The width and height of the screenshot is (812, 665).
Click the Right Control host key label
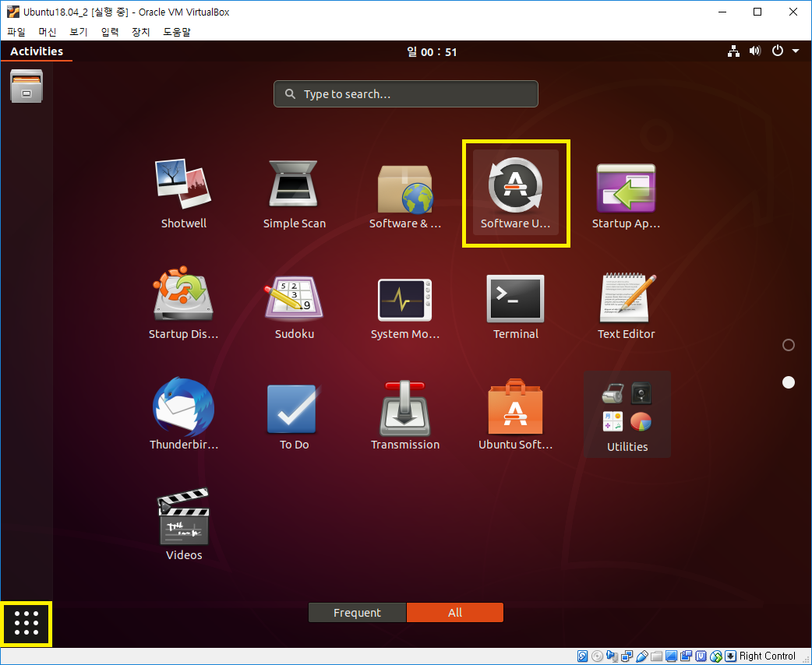[767, 656]
